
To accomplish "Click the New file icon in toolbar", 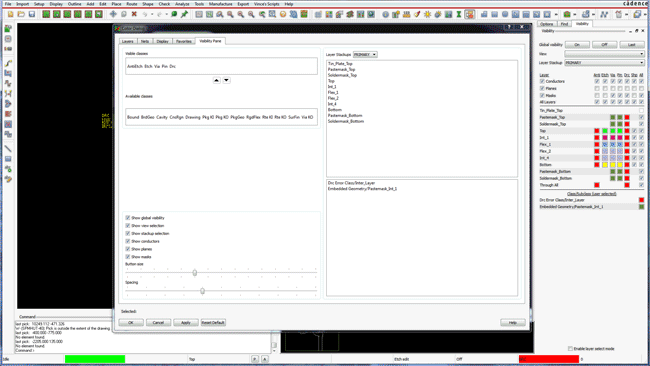I will tap(10, 15).
